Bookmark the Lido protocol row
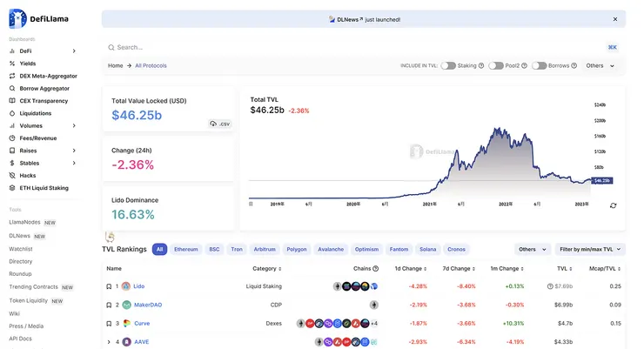 click(108, 286)
